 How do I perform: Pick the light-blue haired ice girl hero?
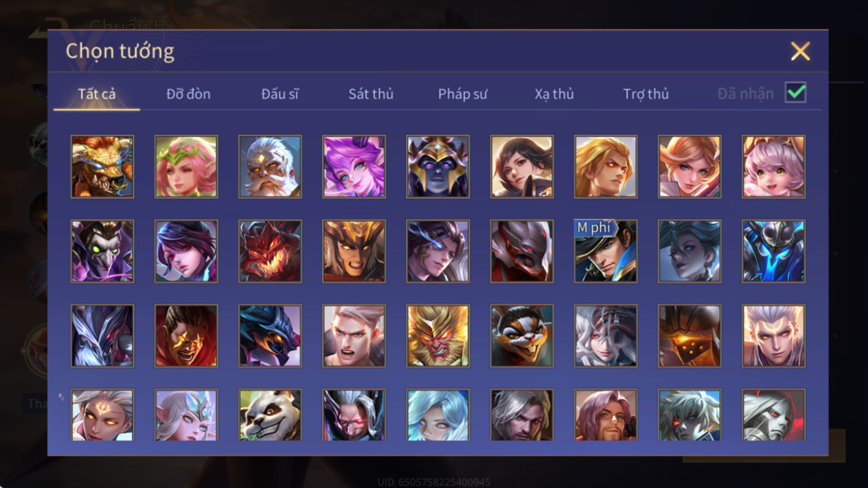(x=438, y=415)
